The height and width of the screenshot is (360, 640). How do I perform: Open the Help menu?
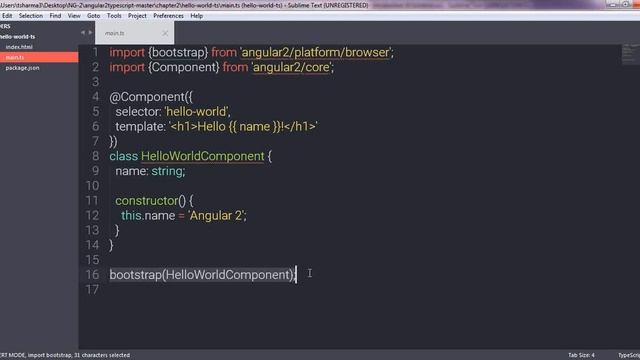pyautogui.click(x=196, y=16)
